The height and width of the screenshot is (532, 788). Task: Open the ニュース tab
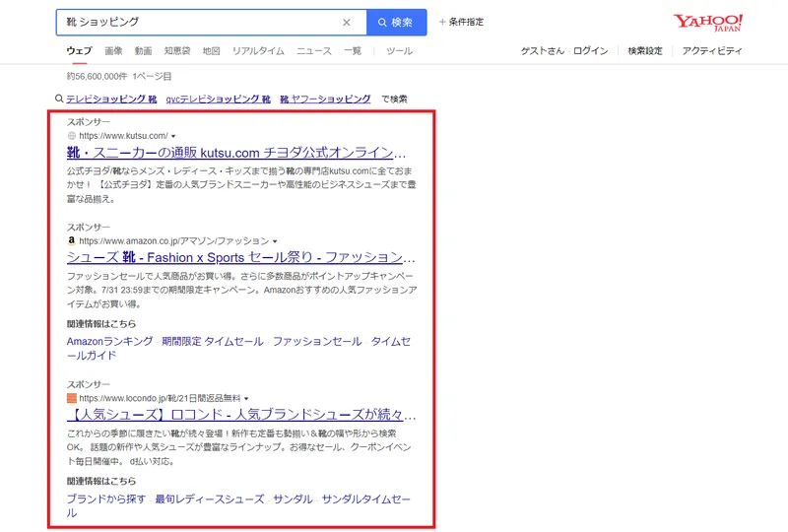click(x=314, y=51)
